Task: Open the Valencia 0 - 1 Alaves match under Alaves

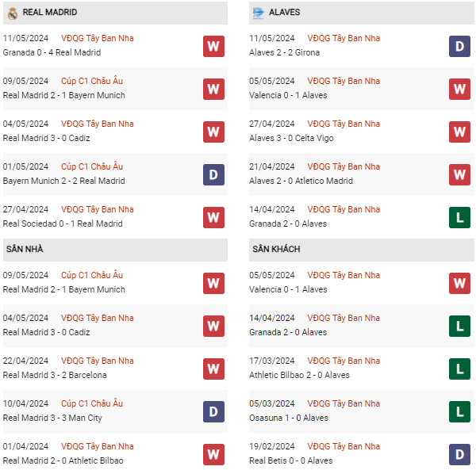Action: coord(288,95)
